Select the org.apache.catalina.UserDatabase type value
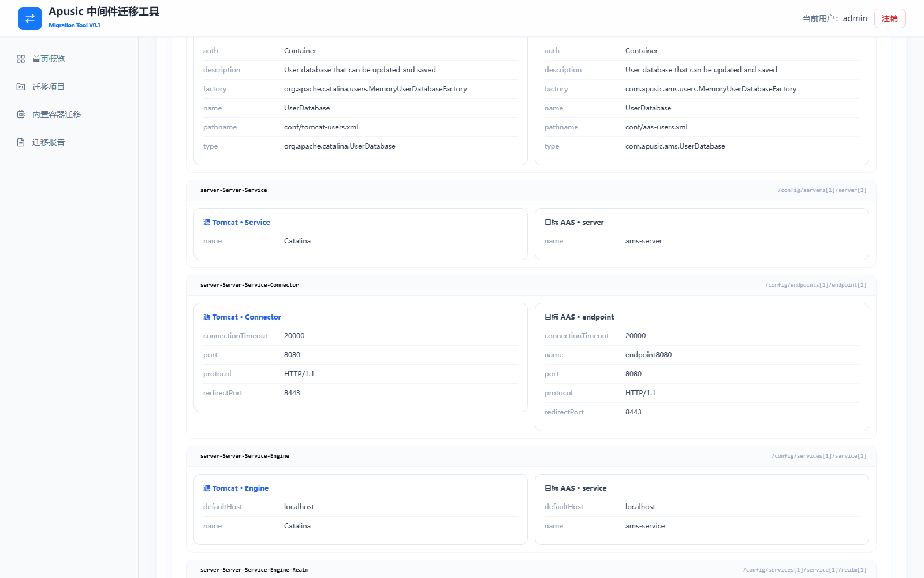Viewport: 924px width, 578px height. click(x=340, y=146)
